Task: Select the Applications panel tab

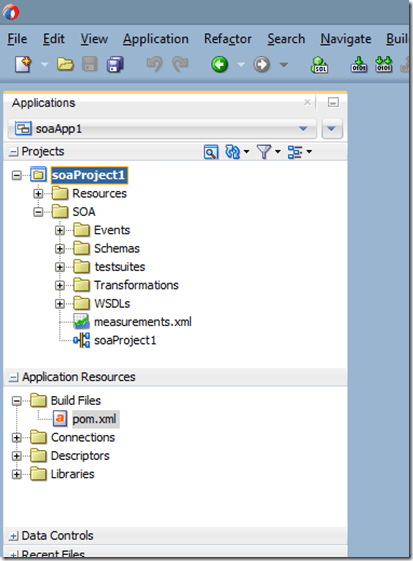Action: click(44, 103)
